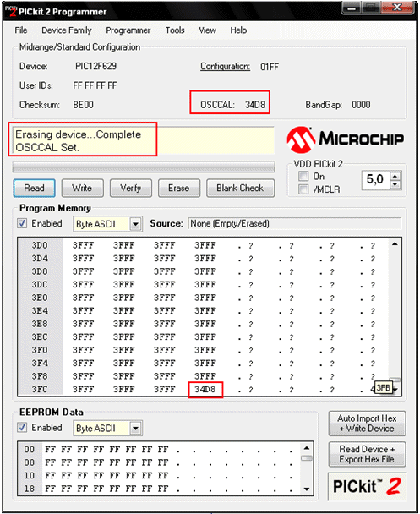Image resolution: width=420 pixels, height=514 pixels.
Task: Click the progress bar below status box
Action: click(144, 167)
